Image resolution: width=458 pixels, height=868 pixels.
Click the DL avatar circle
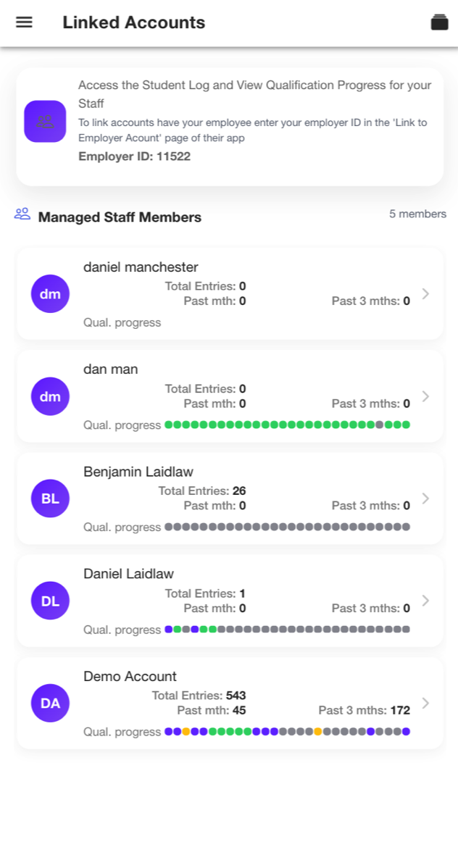coord(51,601)
